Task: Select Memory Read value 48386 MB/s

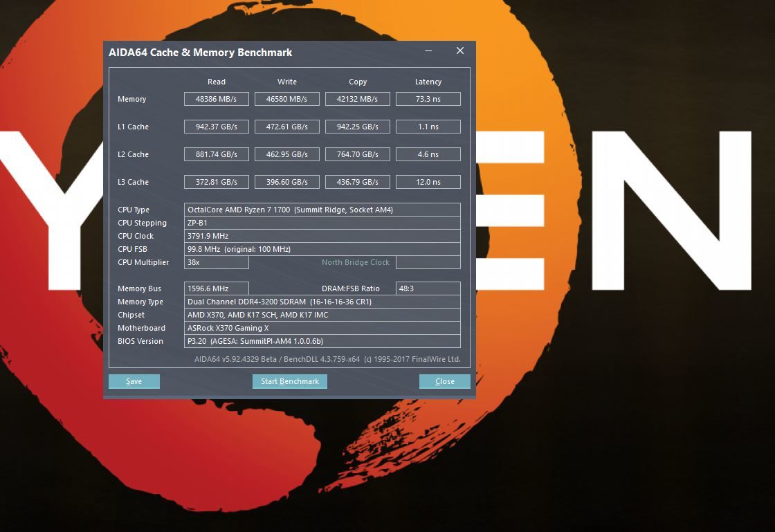Action: [x=217, y=99]
